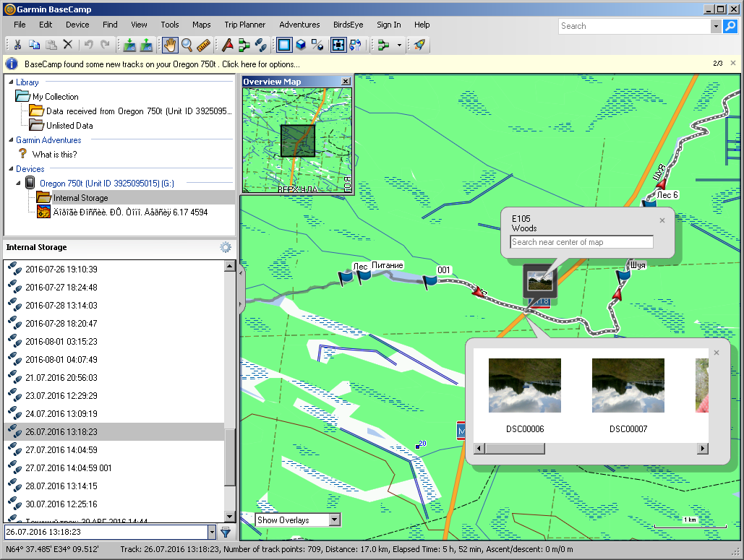
Task: Select the Measure ruler tool
Action: pos(203,45)
